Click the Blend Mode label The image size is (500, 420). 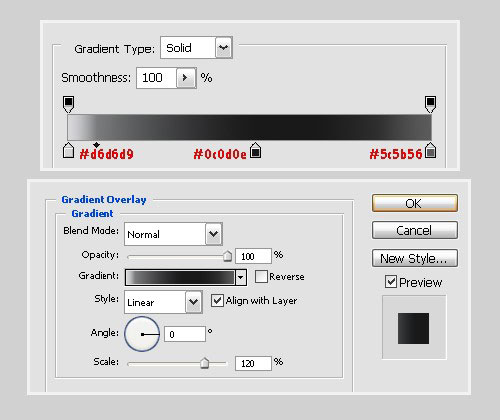91,230
